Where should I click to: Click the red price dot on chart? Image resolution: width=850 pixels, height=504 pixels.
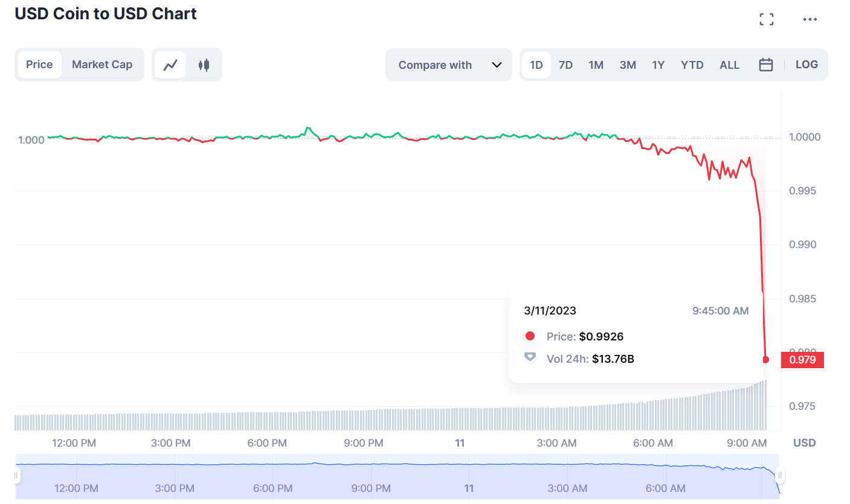click(x=766, y=360)
